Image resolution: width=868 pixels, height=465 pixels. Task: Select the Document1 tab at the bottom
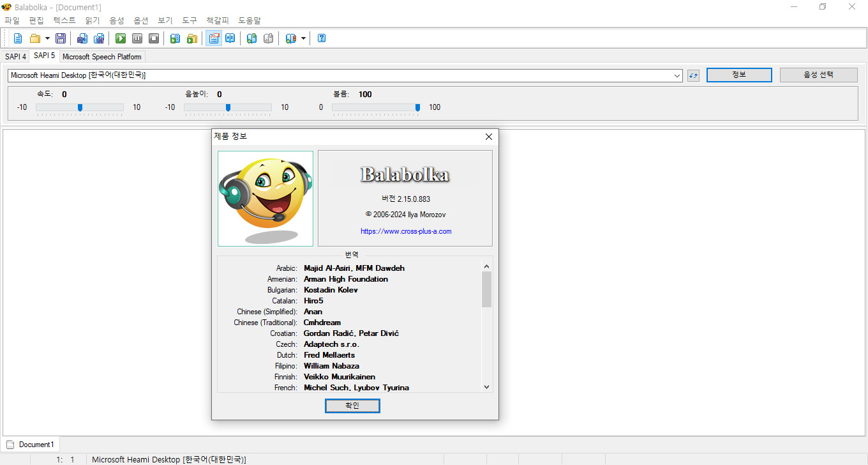tap(31, 445)
